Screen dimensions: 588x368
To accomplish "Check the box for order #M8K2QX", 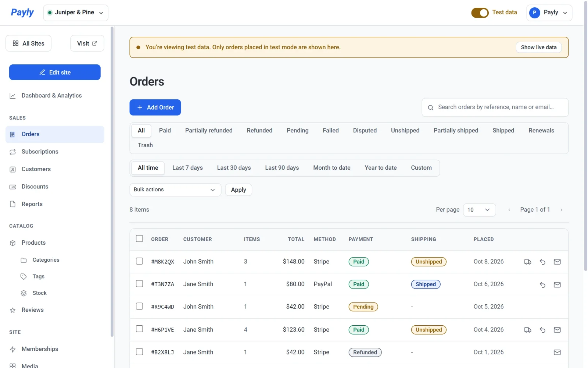I will pyautogui.click(x=139, y=261).
